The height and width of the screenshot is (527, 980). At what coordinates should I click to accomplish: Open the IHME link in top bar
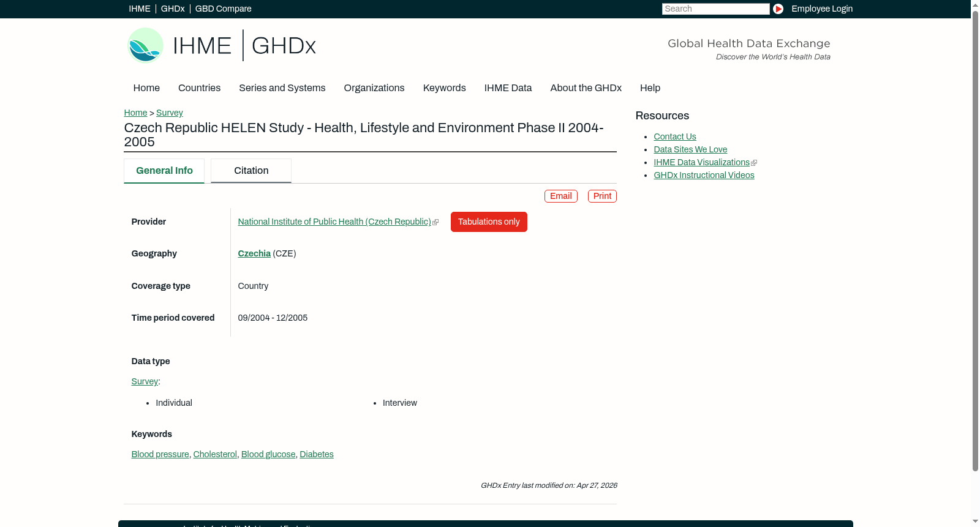[x=140, y=9]
